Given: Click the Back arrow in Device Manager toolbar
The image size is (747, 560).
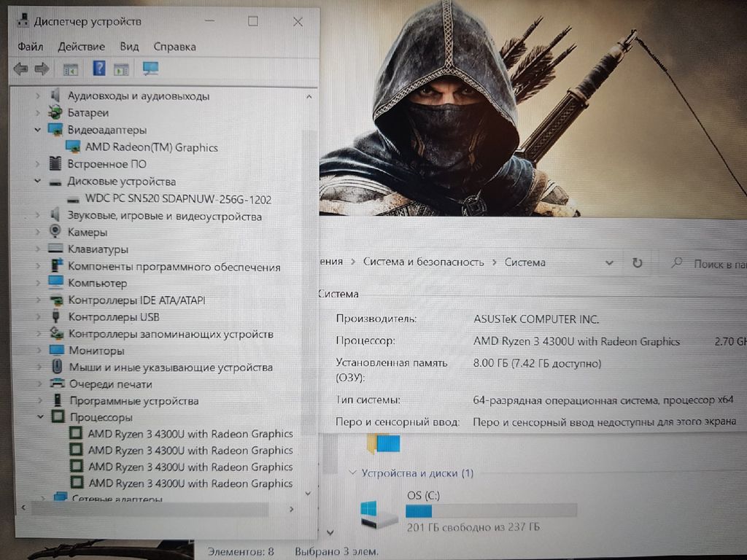Looking at the screenshot, I should (x=20, y=69).
